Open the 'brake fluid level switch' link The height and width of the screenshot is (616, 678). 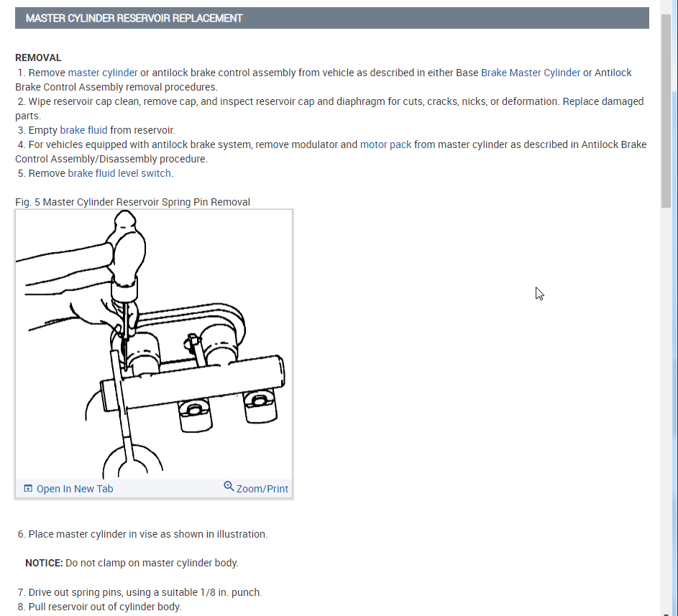click(119, 173)
